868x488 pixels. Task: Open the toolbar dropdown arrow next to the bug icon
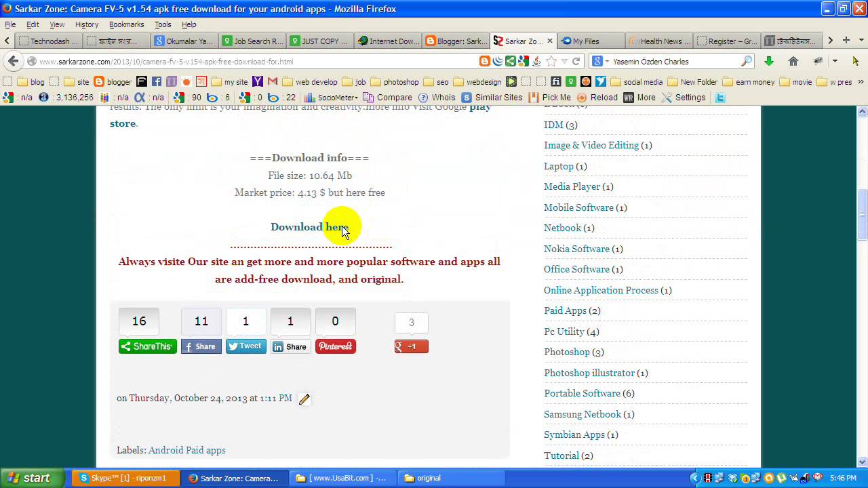click(835, 61)
